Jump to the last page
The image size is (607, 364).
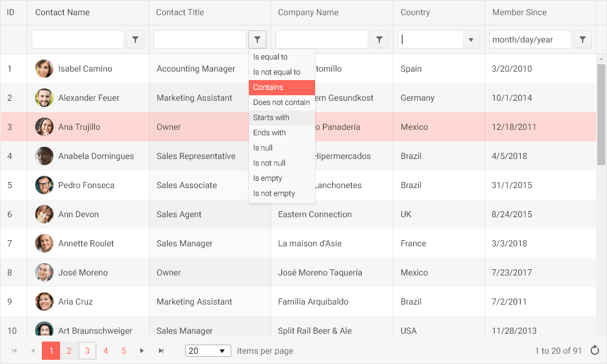pos(161,350)
